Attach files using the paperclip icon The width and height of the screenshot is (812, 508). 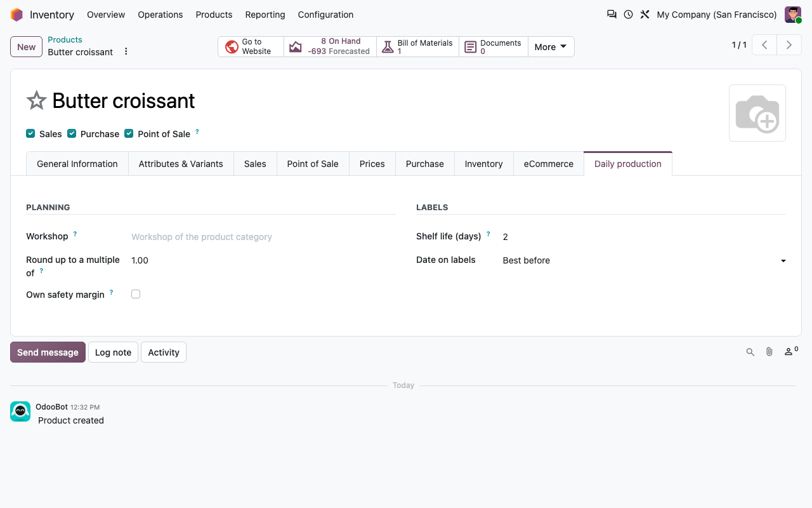click(x=769, y=352)
